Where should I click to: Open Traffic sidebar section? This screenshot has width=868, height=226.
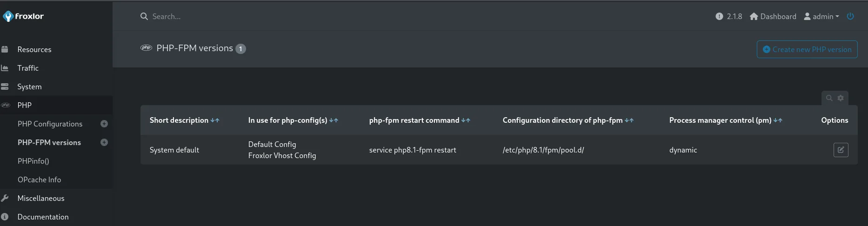coord(28,68)
